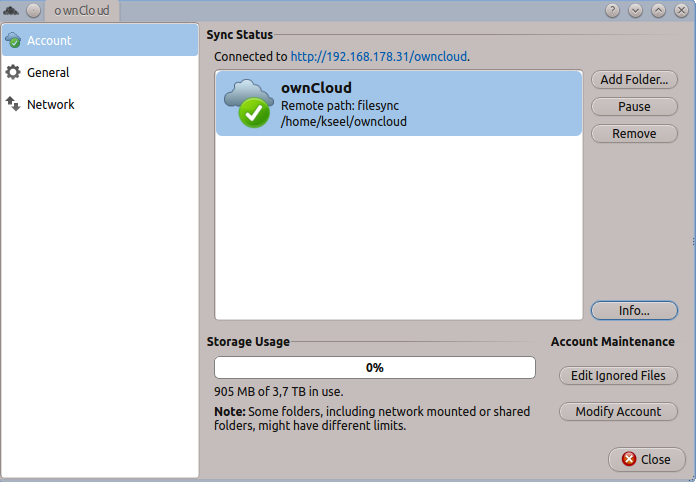Click the "Sync Status" heading
This screenshot has width=696, height=482.
(x=239, y=35)
